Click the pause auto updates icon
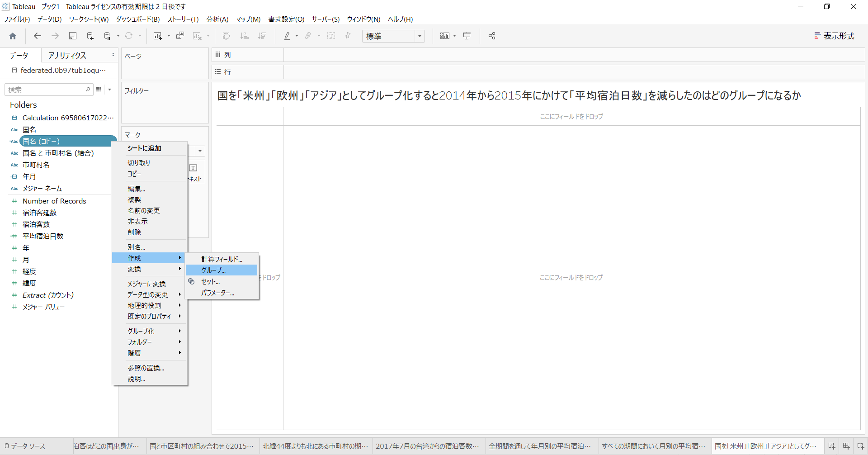 (x=107, y=36)
